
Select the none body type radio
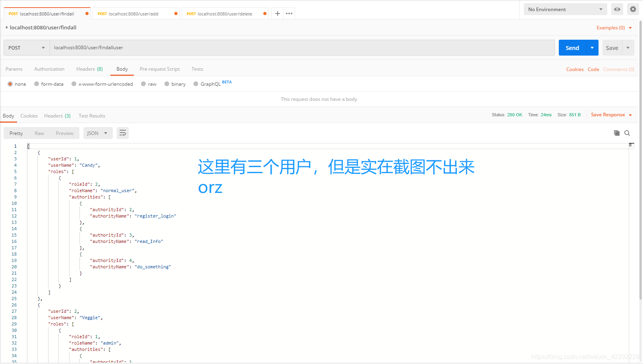10,84
